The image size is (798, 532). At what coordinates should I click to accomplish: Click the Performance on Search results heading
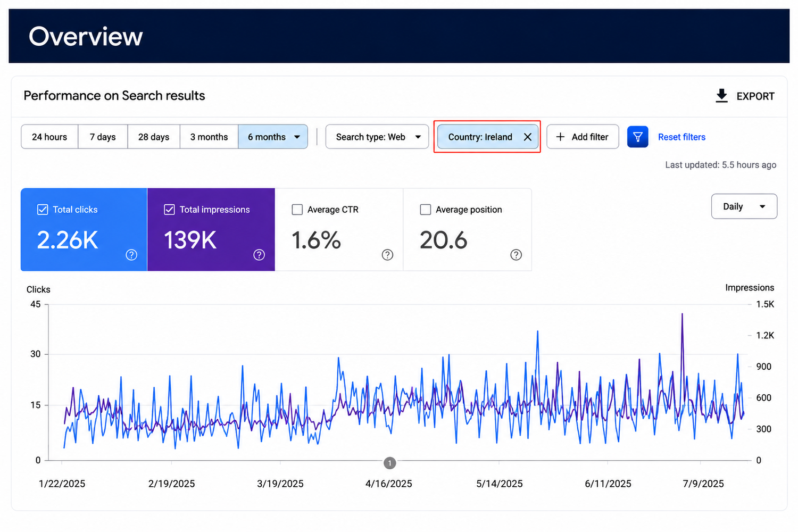point(114,96)
